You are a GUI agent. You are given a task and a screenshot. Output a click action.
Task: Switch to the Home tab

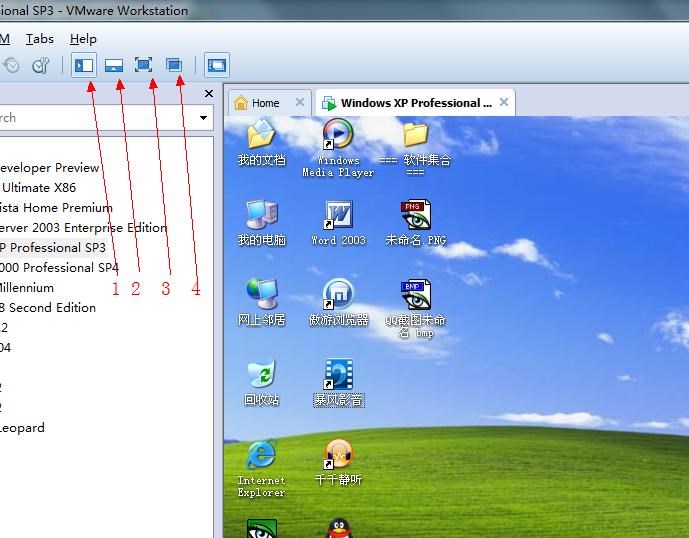click(x=264, y=103)
